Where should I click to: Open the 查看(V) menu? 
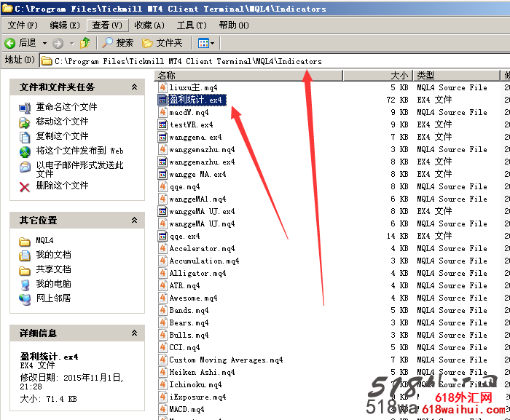pyautogui.click(x=107, y=25)
